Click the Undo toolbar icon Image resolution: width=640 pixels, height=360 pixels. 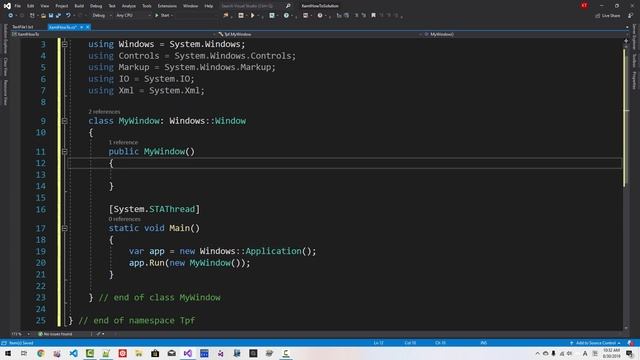[x=68, y=16]
